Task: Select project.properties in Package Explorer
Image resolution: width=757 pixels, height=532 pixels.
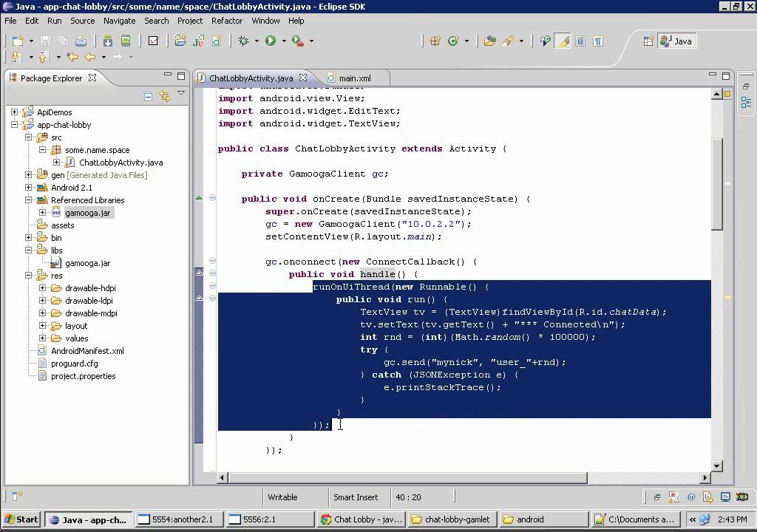Action: 83,376
